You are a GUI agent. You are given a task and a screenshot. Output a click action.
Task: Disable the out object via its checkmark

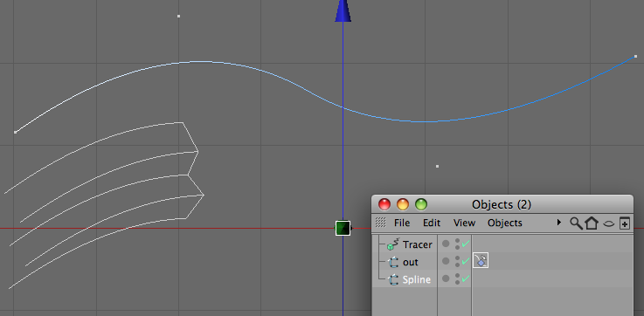tap(466, 261)
